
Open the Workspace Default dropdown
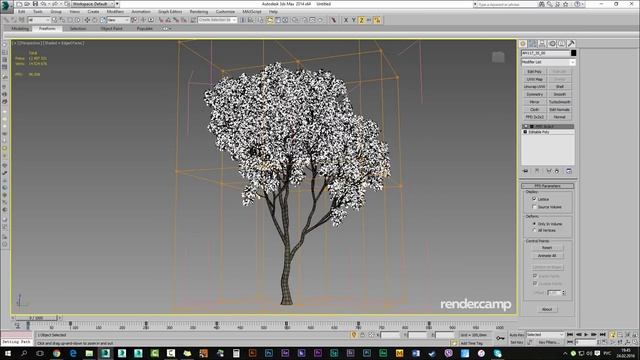pyautogui.click(x=93, y=4)
